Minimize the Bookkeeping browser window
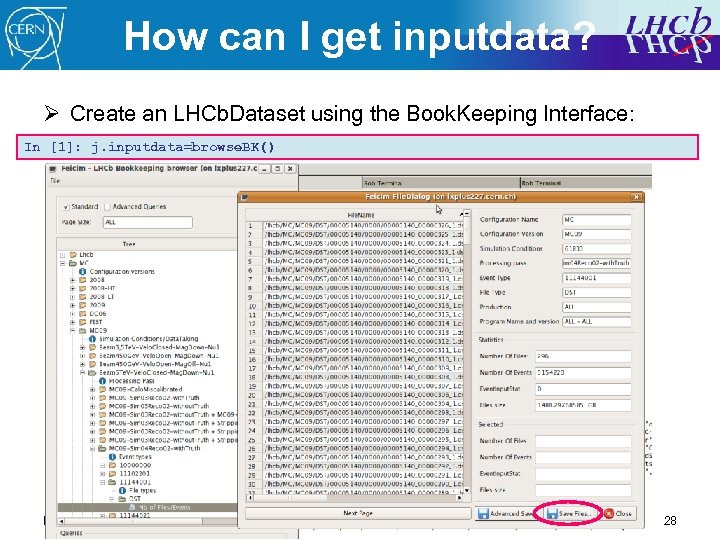 tap(265, 169)
